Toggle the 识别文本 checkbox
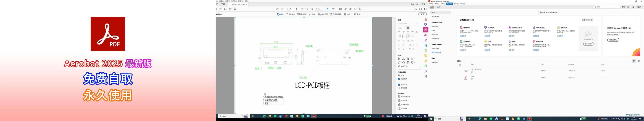This screenshot has width=644, height=121. click(399, 79)
